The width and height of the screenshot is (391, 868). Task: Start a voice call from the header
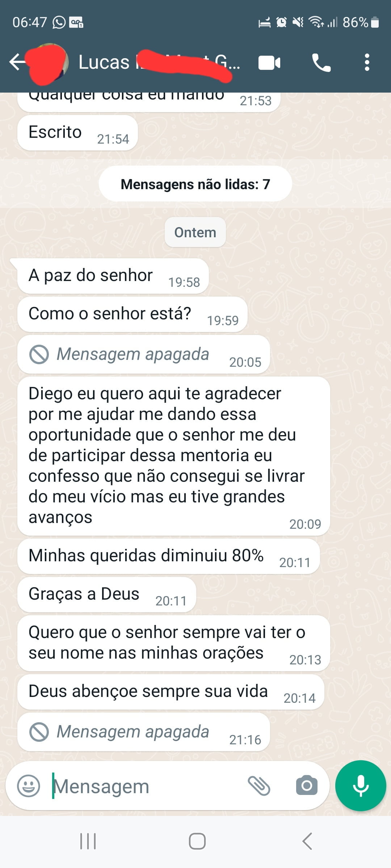click(x=321, y=63)
